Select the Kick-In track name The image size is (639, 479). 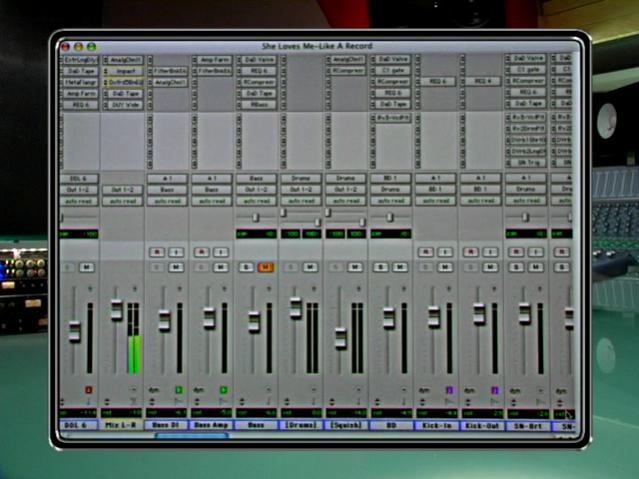coord(436,425)
